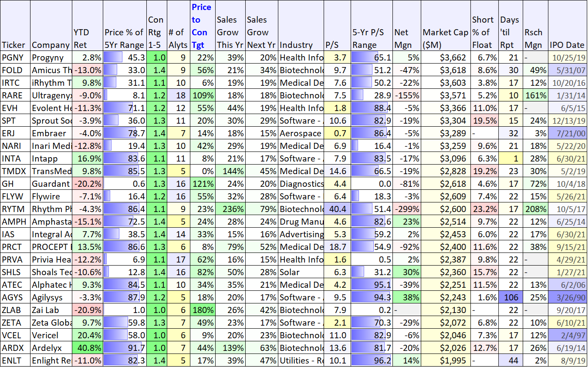Click the IRTC ticker cell

click(15, 83)
